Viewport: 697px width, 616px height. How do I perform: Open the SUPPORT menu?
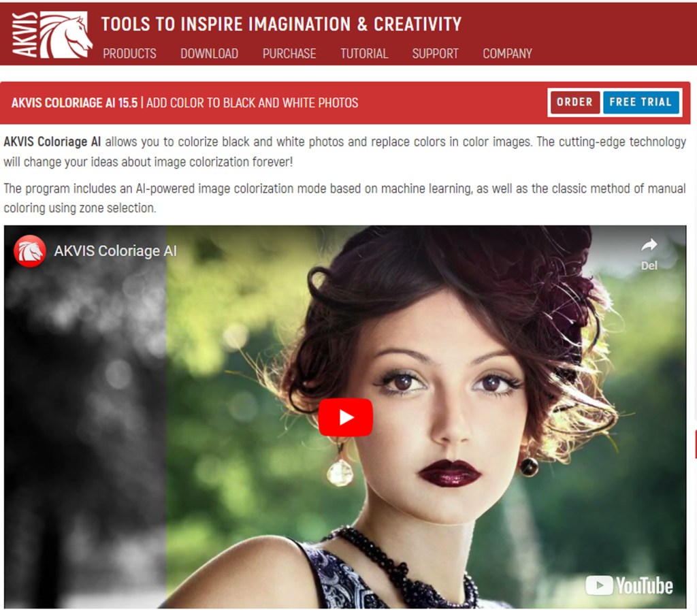(435, 53)
